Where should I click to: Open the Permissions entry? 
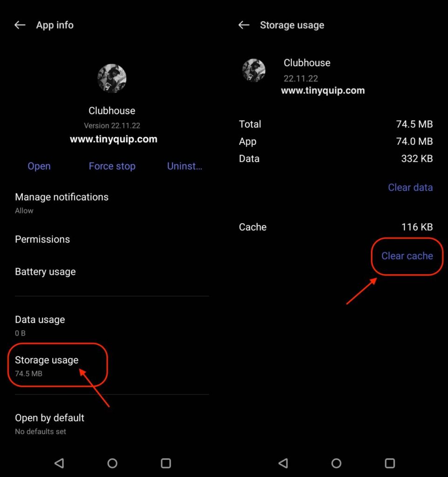tap(42, 239)
